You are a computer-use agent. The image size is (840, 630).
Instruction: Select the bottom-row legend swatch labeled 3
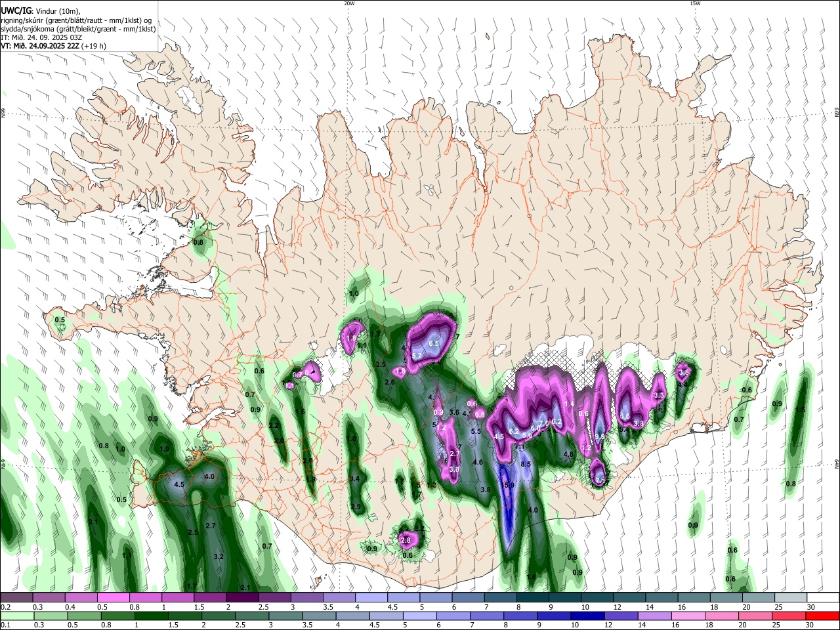285,616
